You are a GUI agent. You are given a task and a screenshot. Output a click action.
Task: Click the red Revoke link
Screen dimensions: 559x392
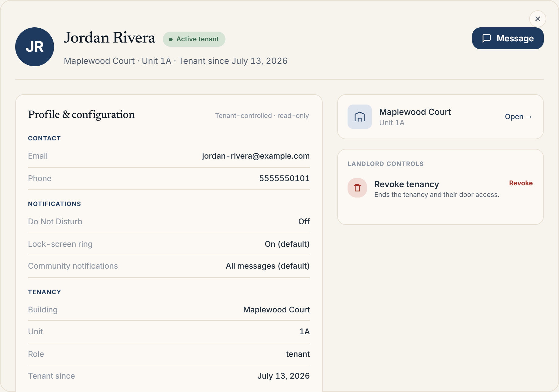pos(521,183)
